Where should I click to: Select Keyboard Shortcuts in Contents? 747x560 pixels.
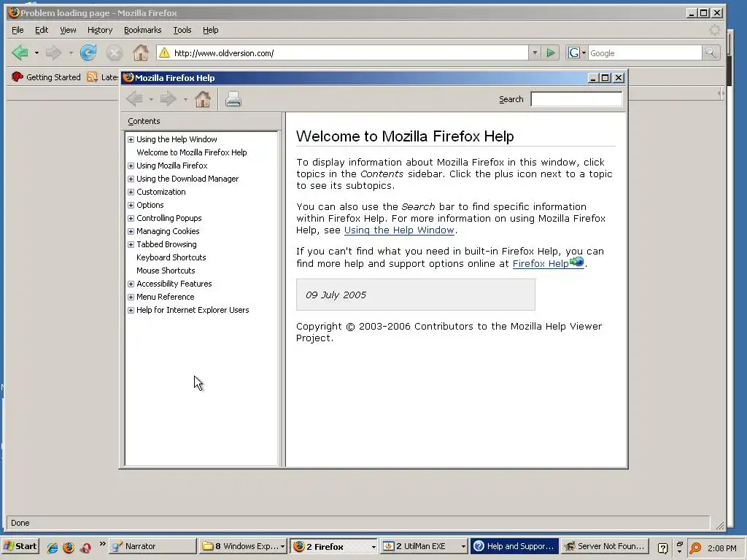(x=171, y=257)
